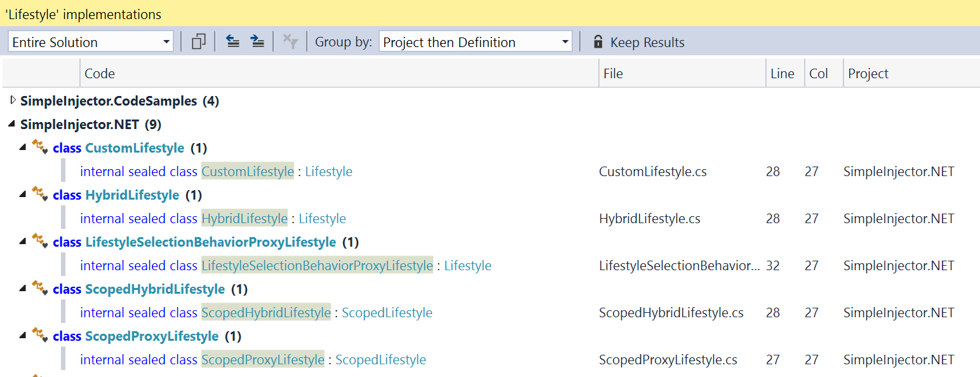Click the Copy results icon
Image resolution: width=980 pixels, height=377 pixels.
click(x=199, y=42)
